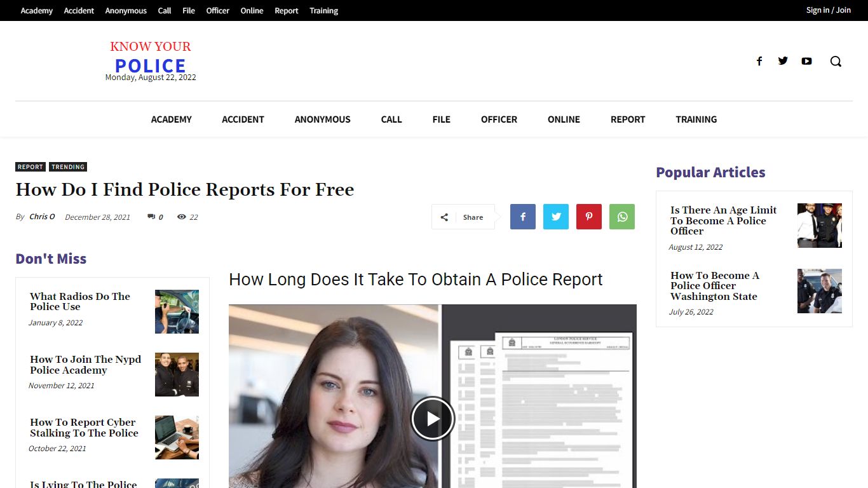This screenshot has height=488, width=868.
Task: Select ONLINE in main navigation
Action: click(564, 119)
